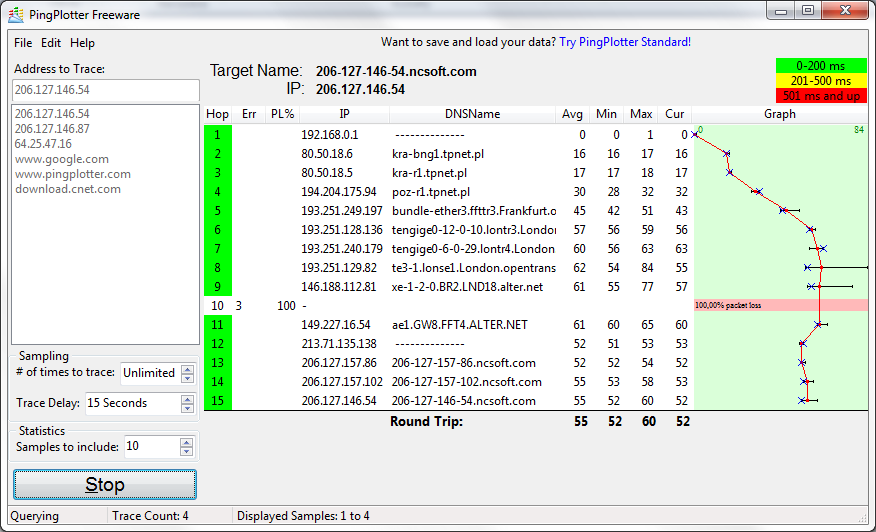This screenshot has width=876, height=532.
Task: Click the Avg column header
Action: click(x=572, y=114)
